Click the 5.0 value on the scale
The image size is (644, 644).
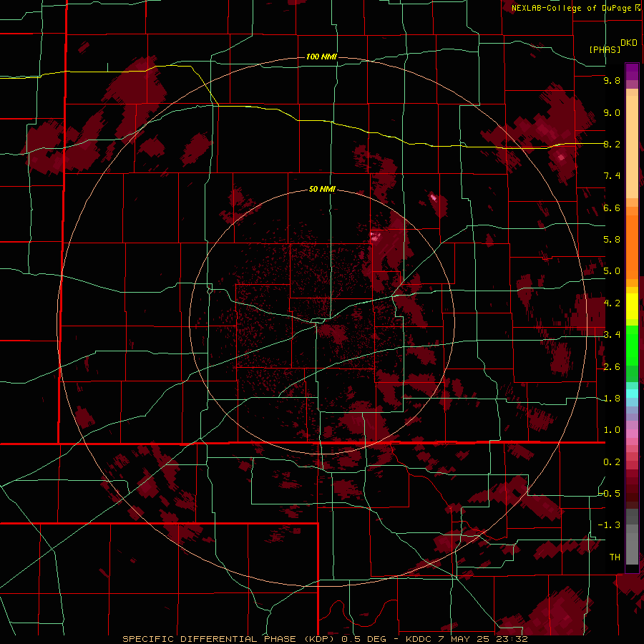point(612,271)
